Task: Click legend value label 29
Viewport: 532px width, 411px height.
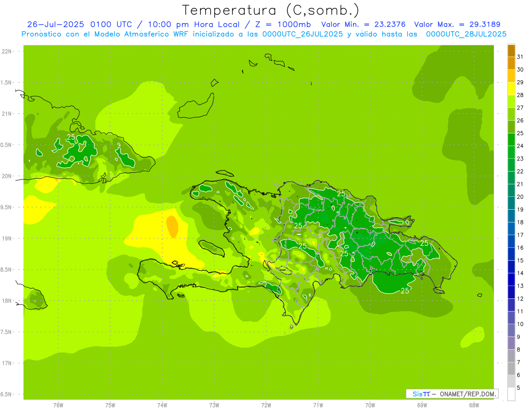Action: 520,82
